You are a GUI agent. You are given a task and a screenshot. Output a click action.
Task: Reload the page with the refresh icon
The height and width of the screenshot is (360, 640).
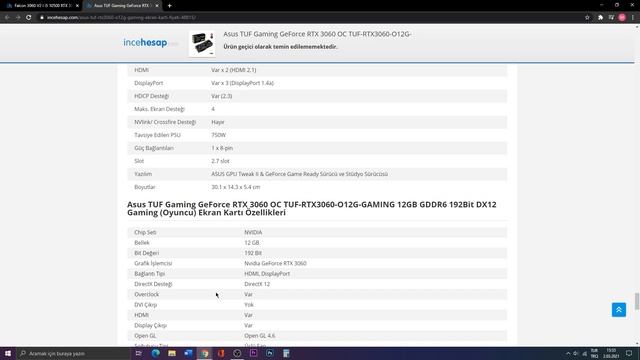[29, 18]
